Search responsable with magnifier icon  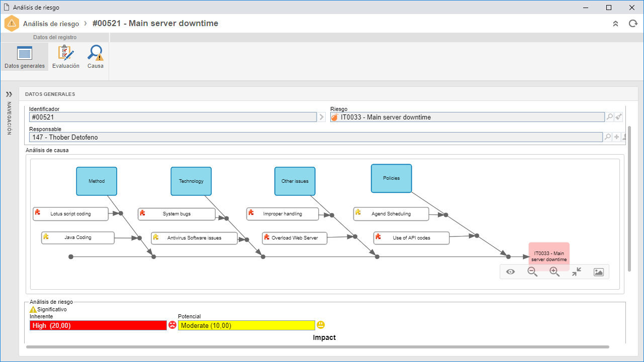[x=607, y=137]
